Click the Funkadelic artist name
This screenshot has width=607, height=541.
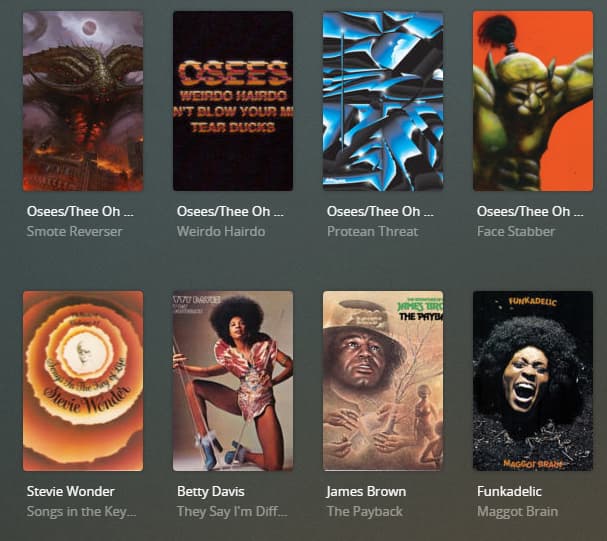point(509,491)
